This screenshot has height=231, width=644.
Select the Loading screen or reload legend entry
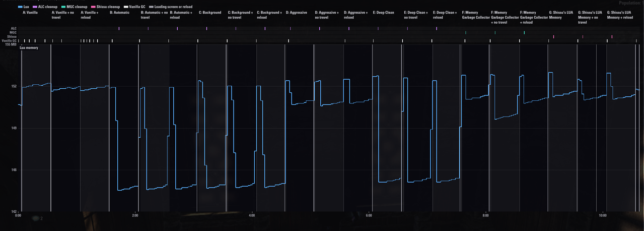pyautogui.click(x=171, y=7)
